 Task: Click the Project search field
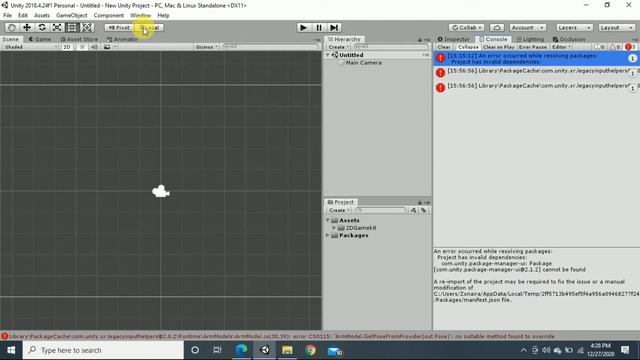click(380, 210)
